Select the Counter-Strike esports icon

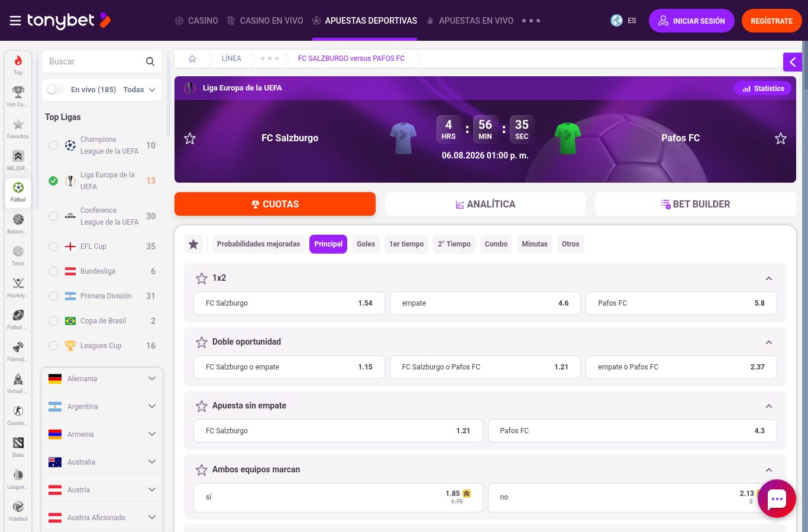click(x=18, y=416)
